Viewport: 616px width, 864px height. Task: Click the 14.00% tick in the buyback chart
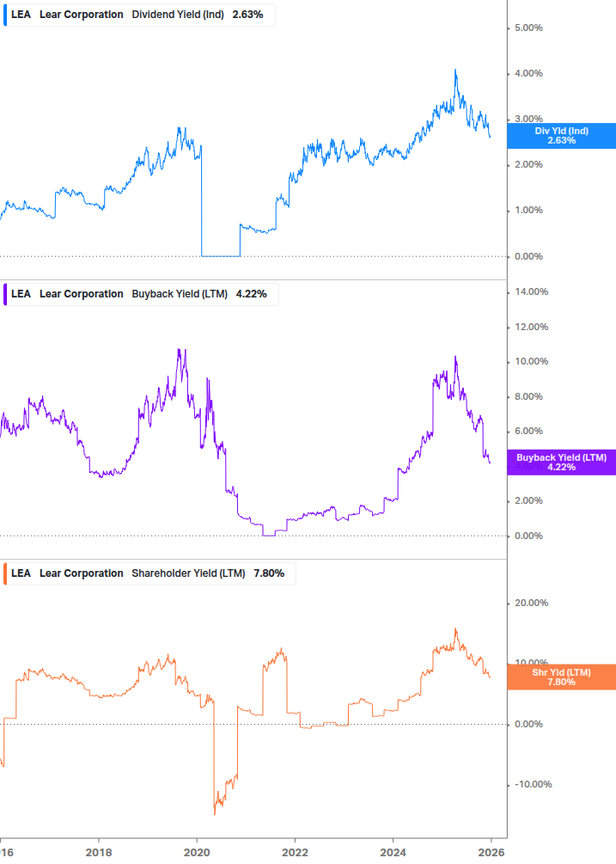pos(531,292)
